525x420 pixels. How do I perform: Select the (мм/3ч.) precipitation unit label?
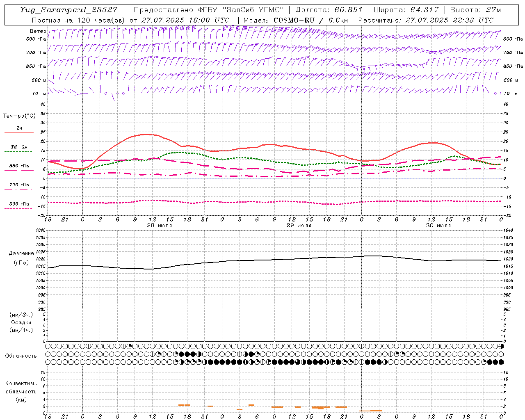tap(21, 315)
